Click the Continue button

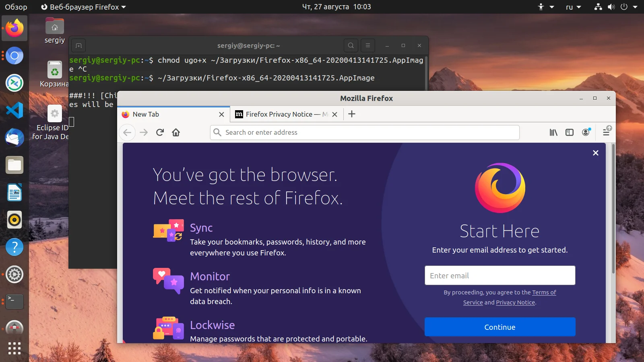(500, 327)
